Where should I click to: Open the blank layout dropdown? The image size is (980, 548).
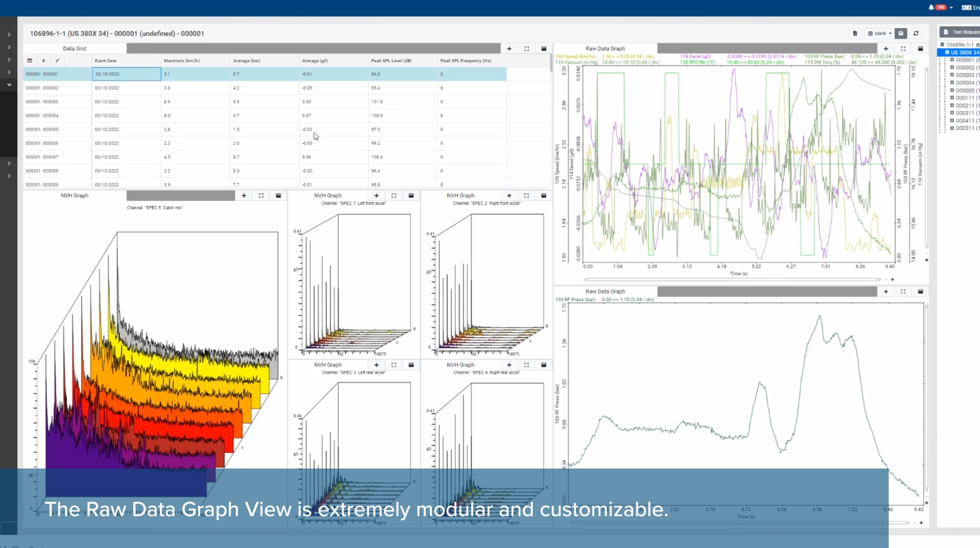click(880, 33)
